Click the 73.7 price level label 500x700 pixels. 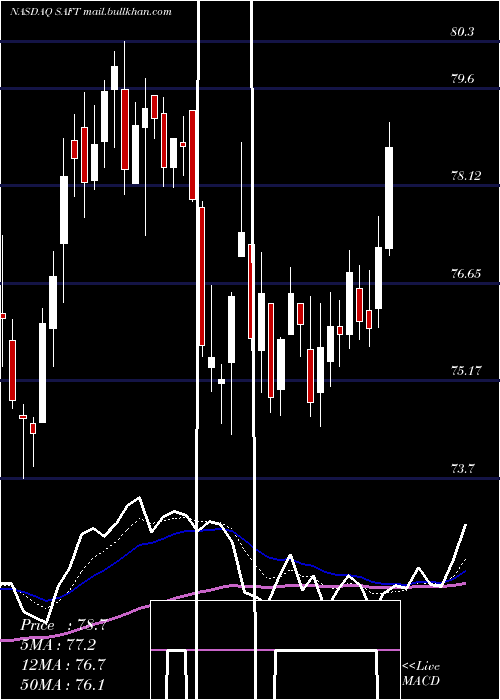pyautogui.click(x=462, y=469)
